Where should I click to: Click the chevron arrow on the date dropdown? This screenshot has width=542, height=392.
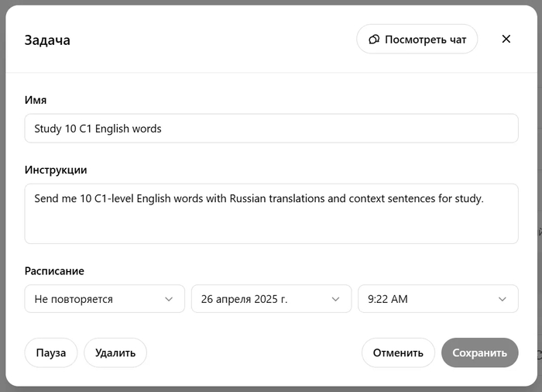pyautogui.click(x=335, y=299)
